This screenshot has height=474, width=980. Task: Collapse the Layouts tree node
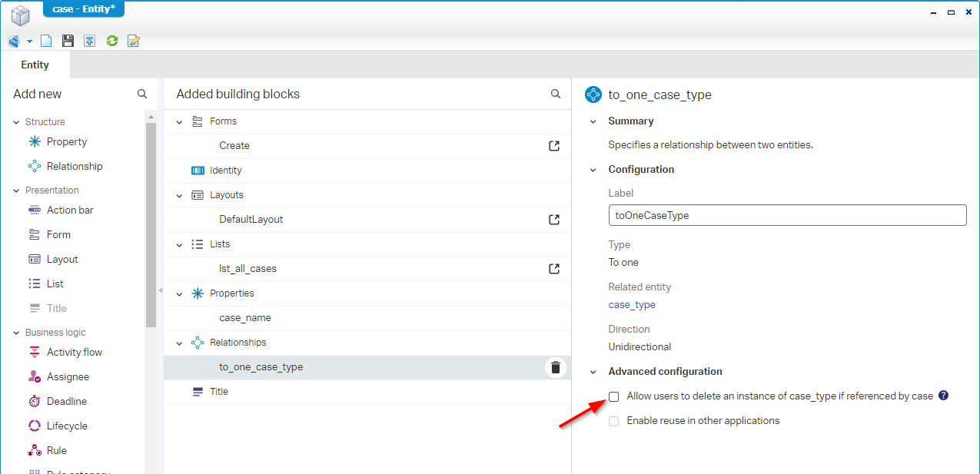point(180,195)
